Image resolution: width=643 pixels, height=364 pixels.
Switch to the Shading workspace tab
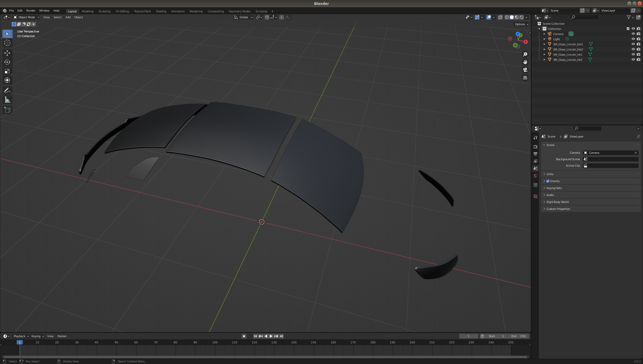tap(161, 11)
